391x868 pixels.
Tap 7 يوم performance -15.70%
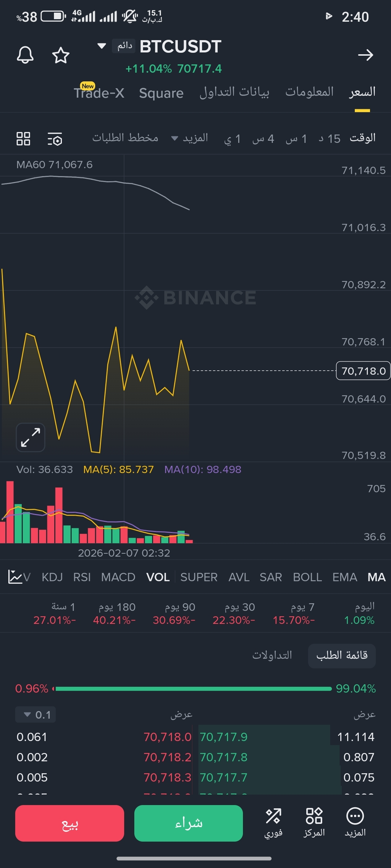294,613
